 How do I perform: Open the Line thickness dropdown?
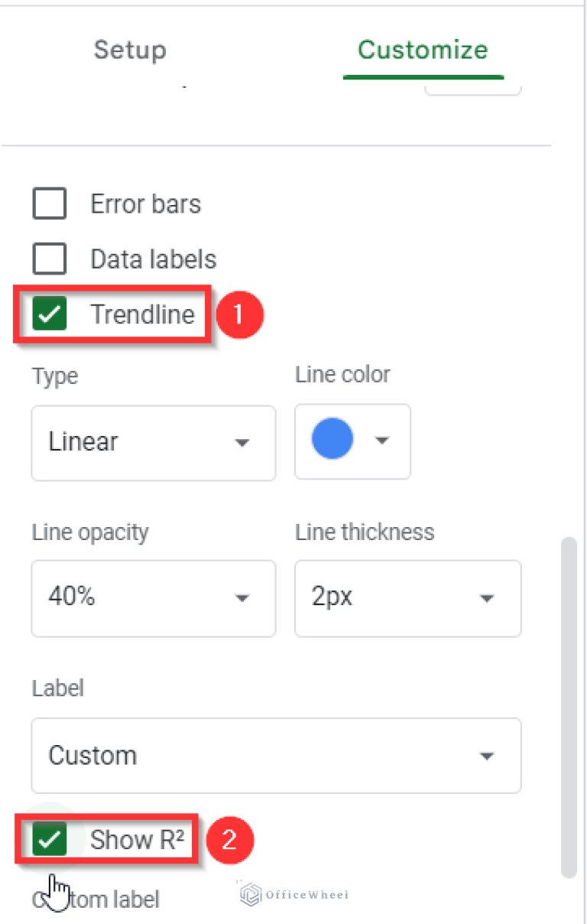click(407, 598)
